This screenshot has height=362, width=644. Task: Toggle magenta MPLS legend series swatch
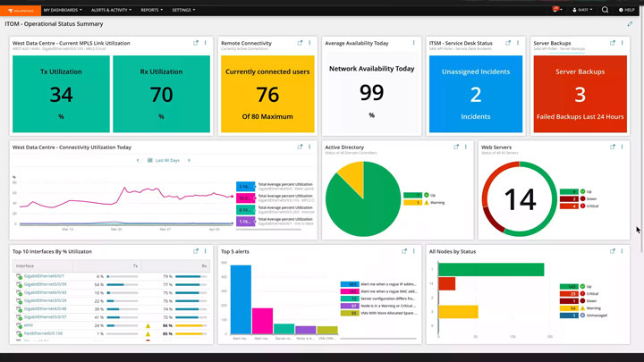pyautogui.click(x=246, y=198)
